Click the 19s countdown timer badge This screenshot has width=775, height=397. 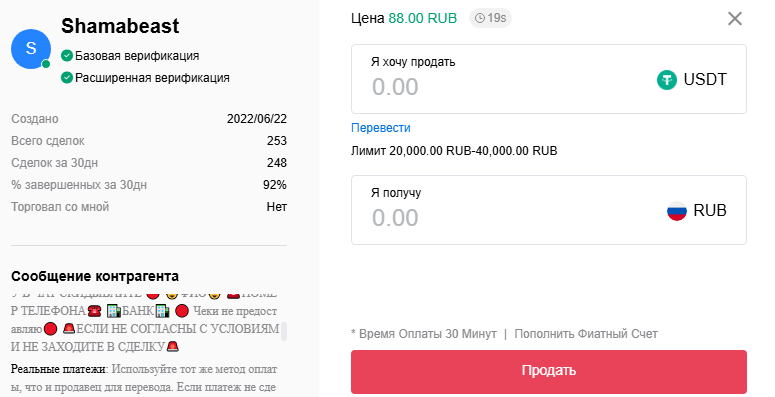click(x=490, y=18)
